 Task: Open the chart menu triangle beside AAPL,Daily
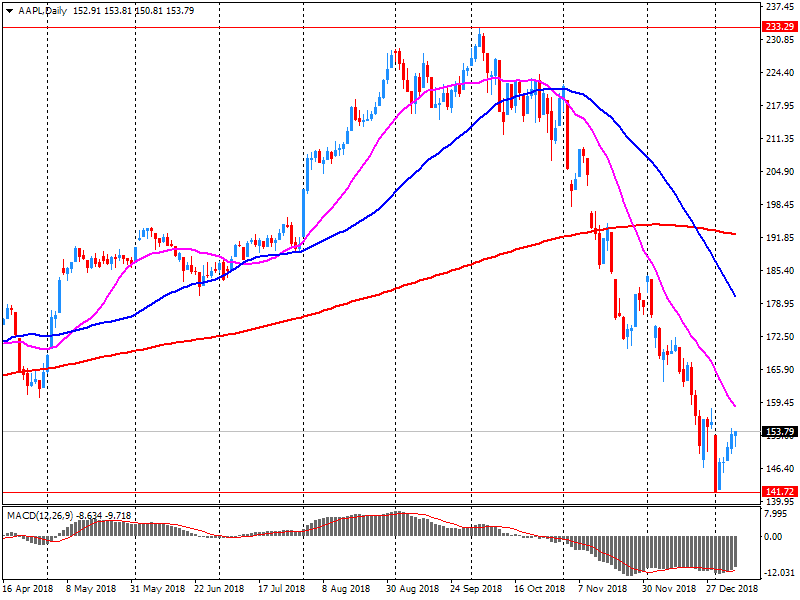coord(9,11)
